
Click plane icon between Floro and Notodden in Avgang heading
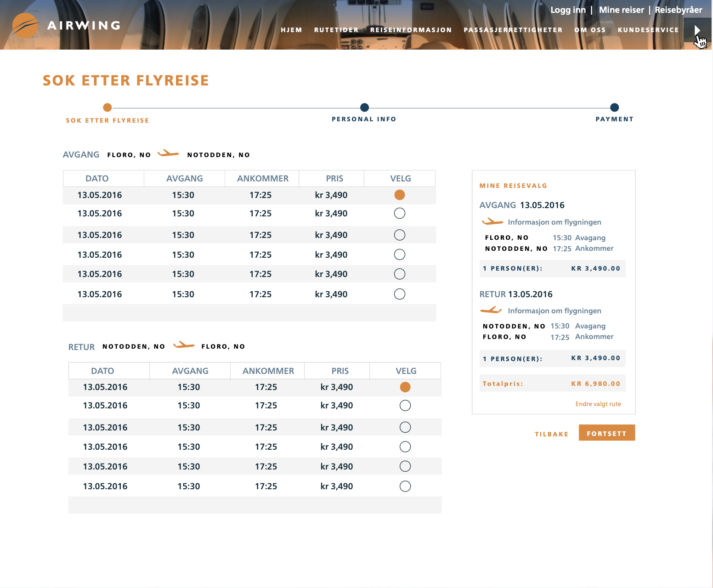pyautogui.click(x=168, y=153)
